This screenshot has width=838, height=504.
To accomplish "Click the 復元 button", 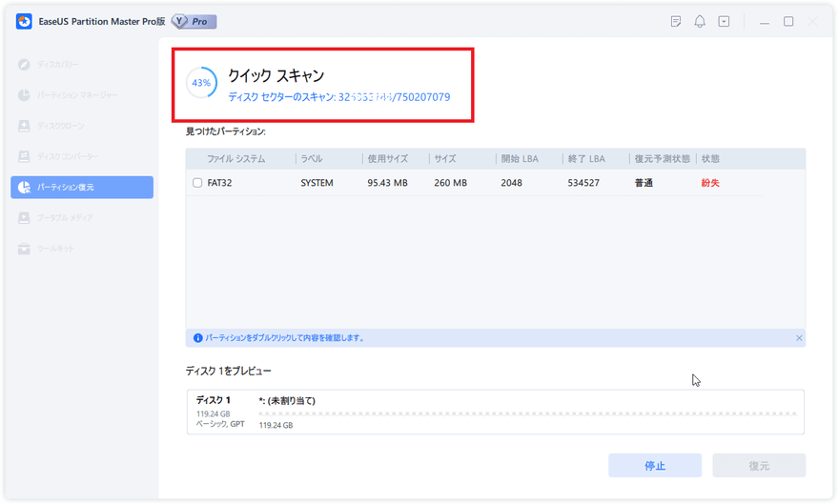I will pos(759,466).
